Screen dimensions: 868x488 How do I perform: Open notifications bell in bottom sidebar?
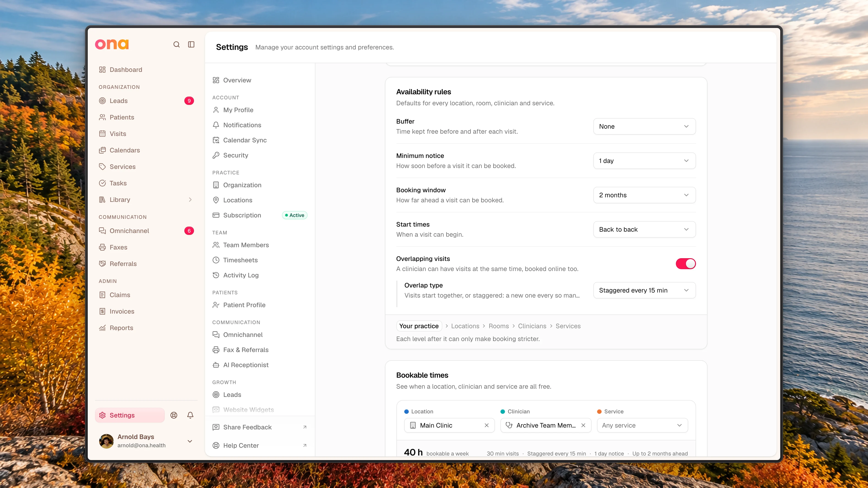(x=190, y=415)
